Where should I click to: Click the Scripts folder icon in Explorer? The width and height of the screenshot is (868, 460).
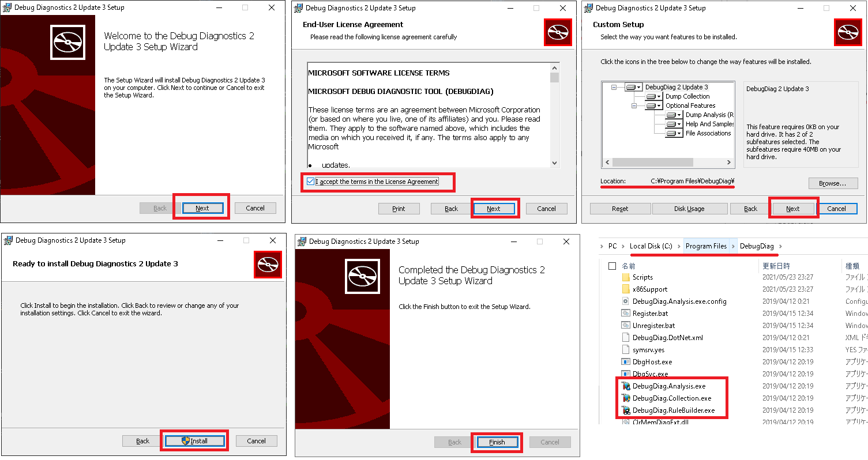pos(625,277)
